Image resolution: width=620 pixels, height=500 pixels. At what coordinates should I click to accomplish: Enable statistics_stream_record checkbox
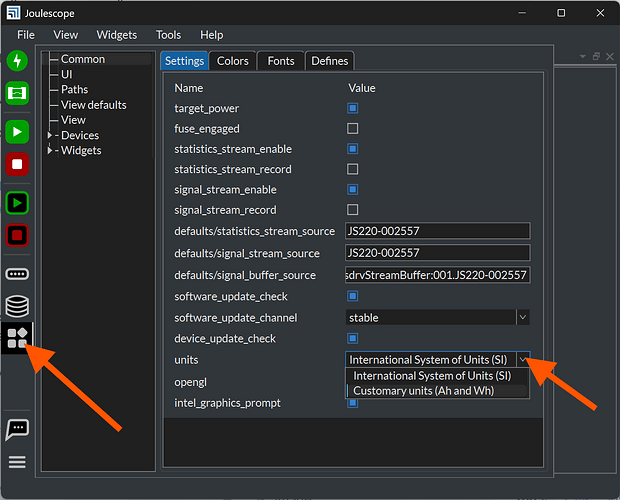(352, 169)
